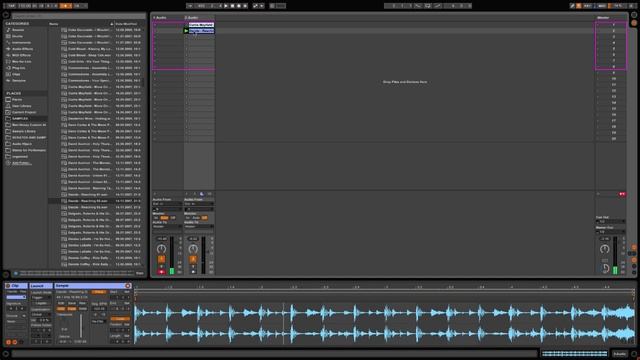Set 1 Audio monitor to Auto
The width and height of the screenshot is (640, 360).
pyautogui.click(x=164, y=218)
